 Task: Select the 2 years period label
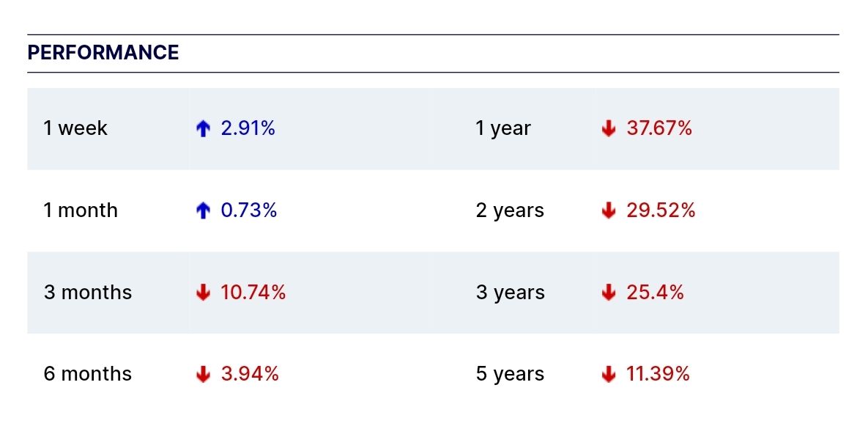[x=510, y=210]
